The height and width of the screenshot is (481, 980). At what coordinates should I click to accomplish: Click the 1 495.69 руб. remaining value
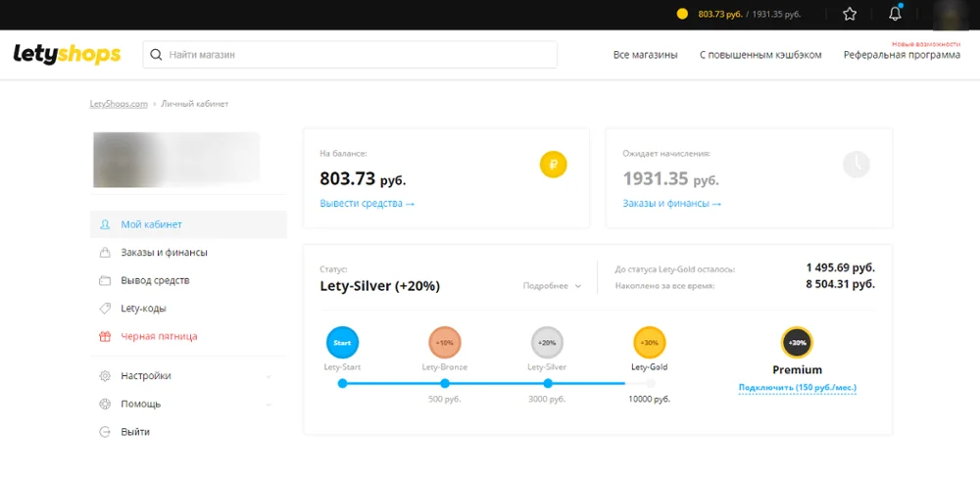pos(840,268)
